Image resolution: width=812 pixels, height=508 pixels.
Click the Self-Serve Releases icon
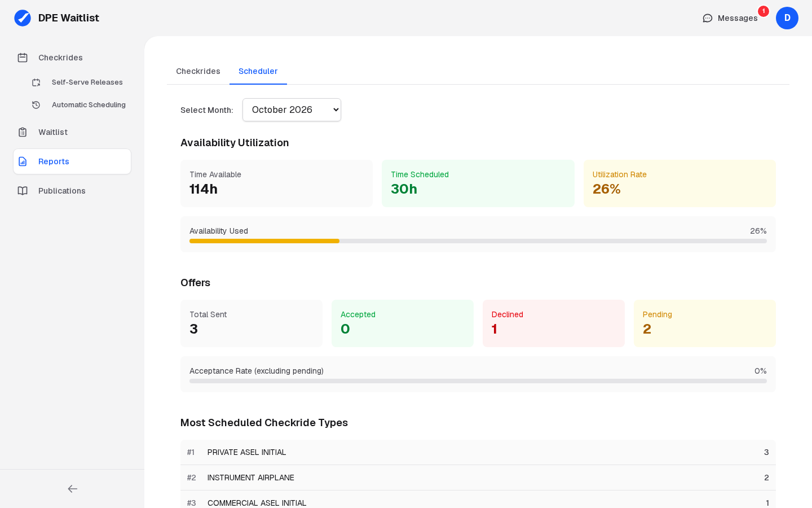pyautogui.click(x=36, y=82)
